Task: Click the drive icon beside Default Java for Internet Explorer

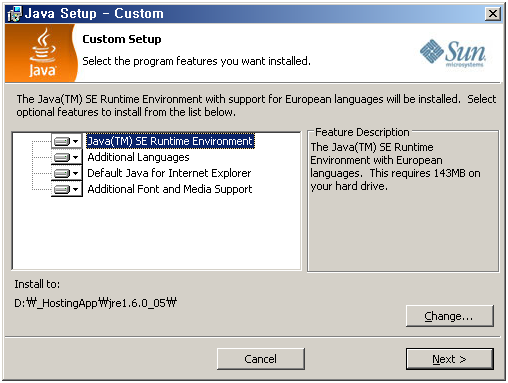Action: pos(62,173)
